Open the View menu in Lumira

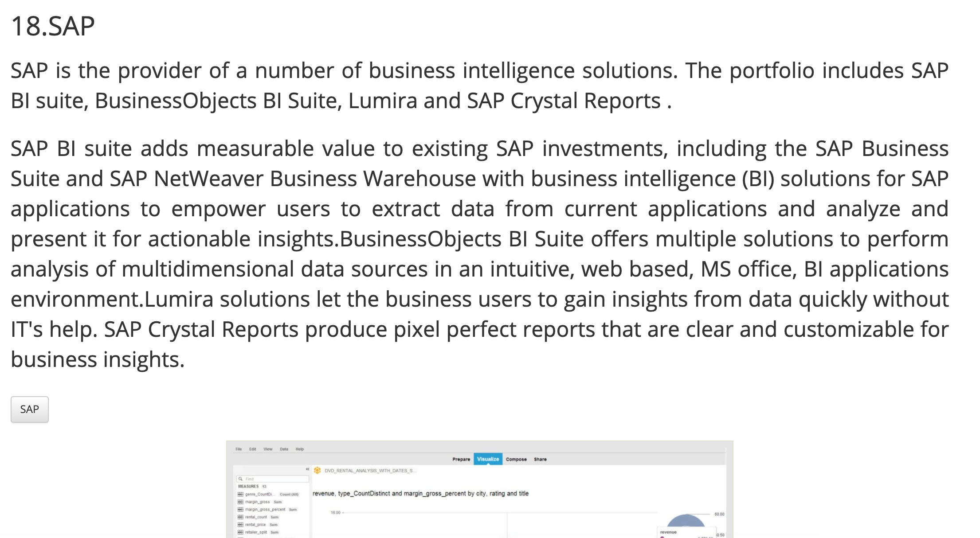coord(268,449)
